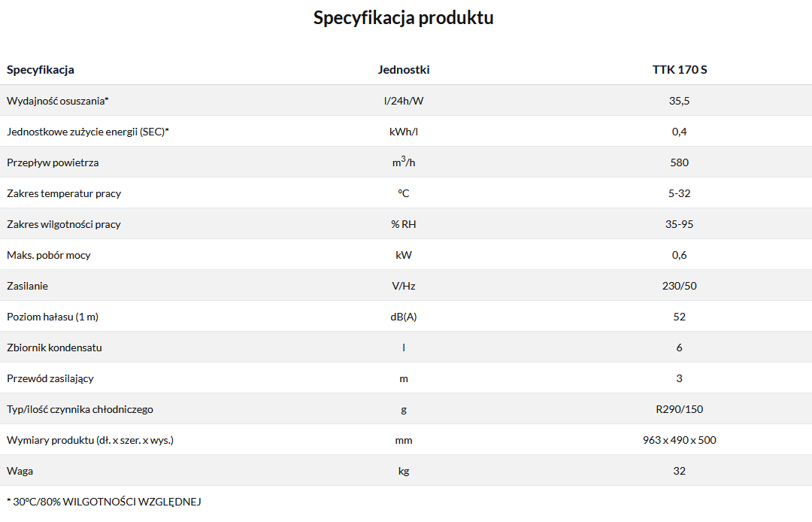Select the "Waga" row label

click(x=20, y=471)
